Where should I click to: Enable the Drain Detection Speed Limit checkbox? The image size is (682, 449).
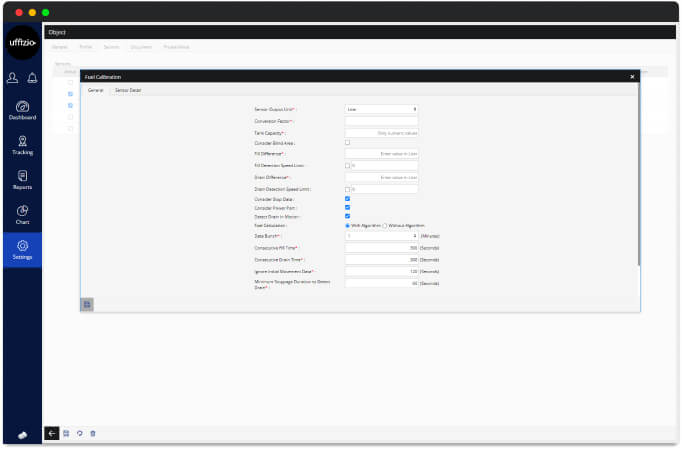pos(348,190)
